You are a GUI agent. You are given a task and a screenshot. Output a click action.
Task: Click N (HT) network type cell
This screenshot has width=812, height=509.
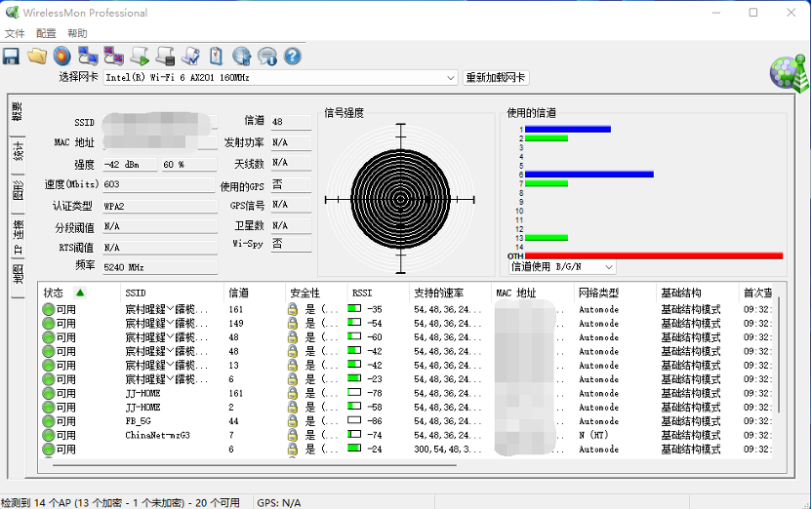tap(593, 435)
